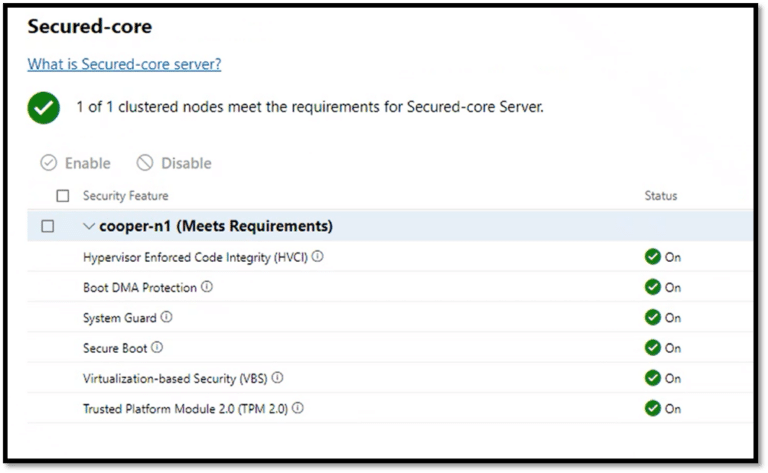The height and width of the screenshot is (473, 768).
Task: Click the Disable button
Action: point(174,163)
